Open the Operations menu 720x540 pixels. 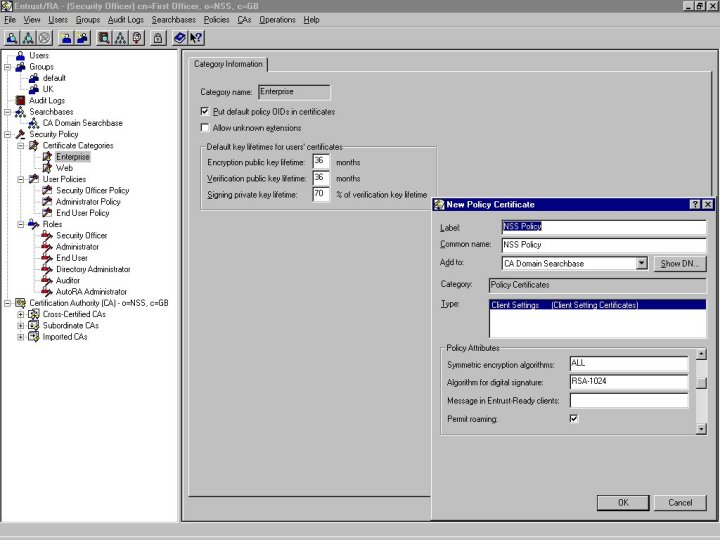tap(277, 20)
